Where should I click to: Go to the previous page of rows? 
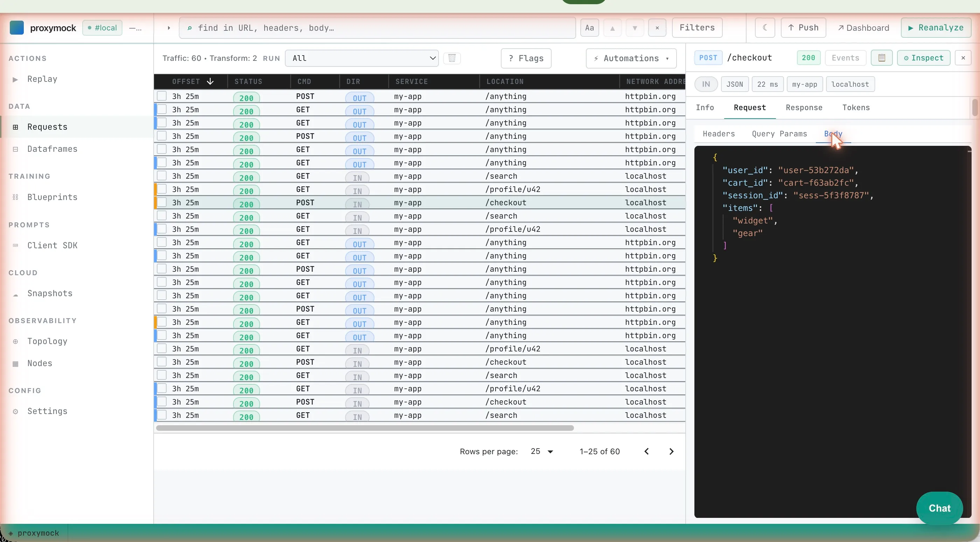[x=646, y=451]
